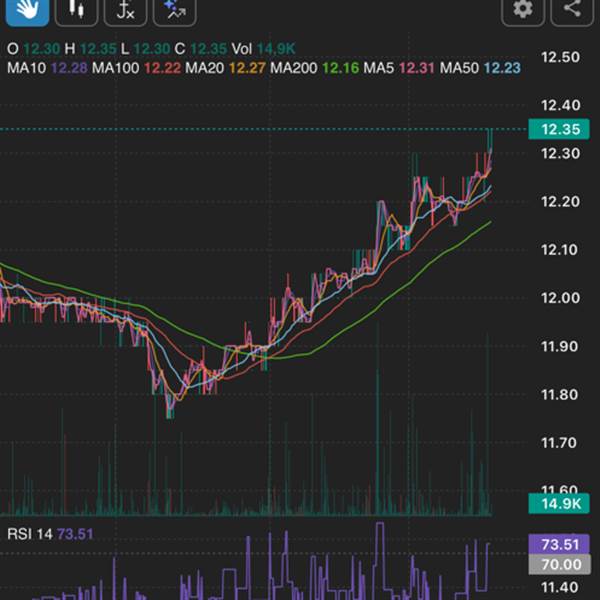Select the MA50 12.23 indicator label
The image size is (600, 600).
tap(480, 68)
